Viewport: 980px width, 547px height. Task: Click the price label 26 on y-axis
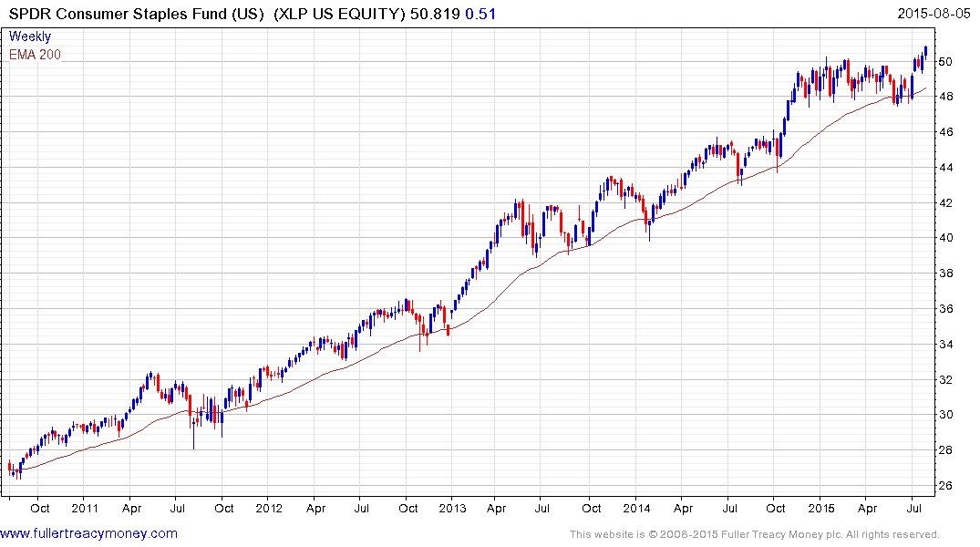(x=945, y=485)
